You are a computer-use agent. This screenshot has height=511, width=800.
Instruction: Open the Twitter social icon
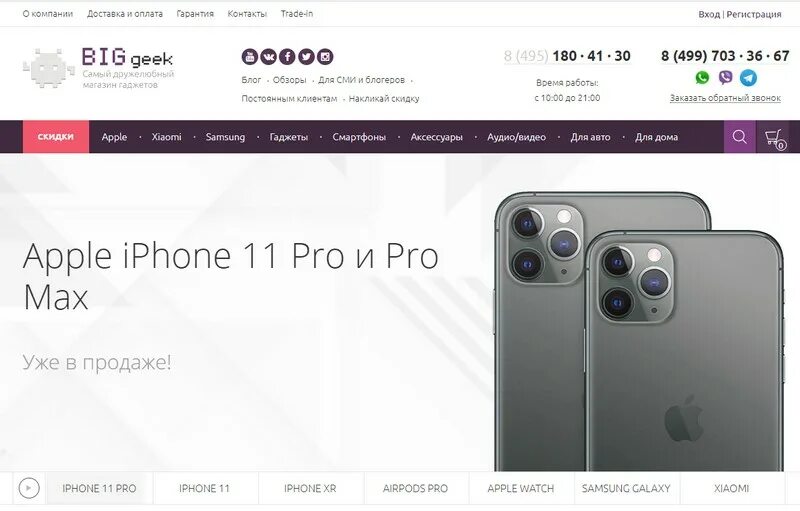pos(306,57)
